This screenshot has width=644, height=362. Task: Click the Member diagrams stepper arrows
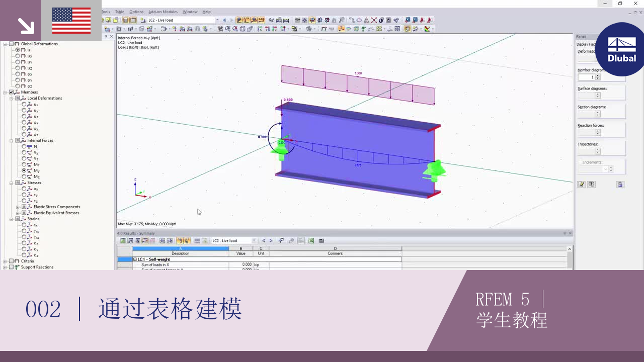coord(598,77)
